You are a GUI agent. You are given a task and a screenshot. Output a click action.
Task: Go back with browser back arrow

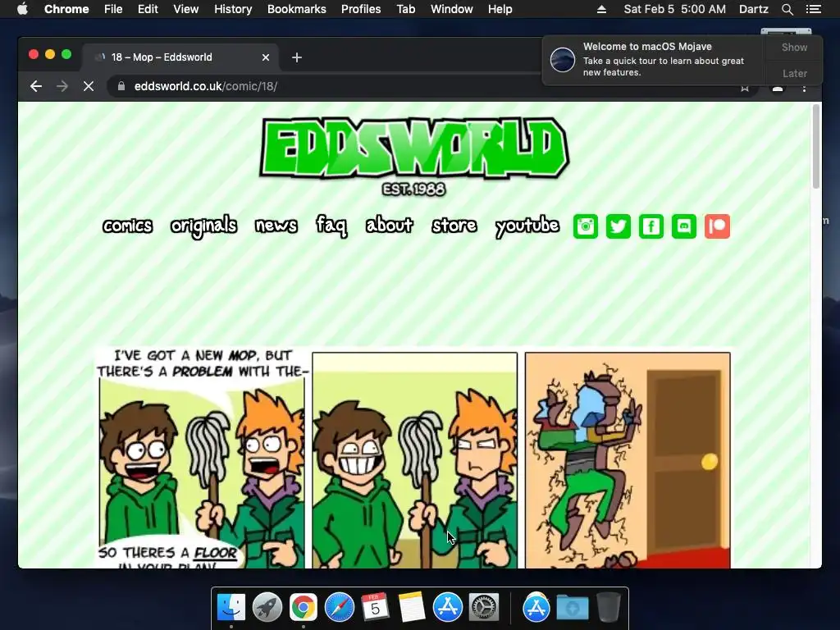[x=36, y=86]
